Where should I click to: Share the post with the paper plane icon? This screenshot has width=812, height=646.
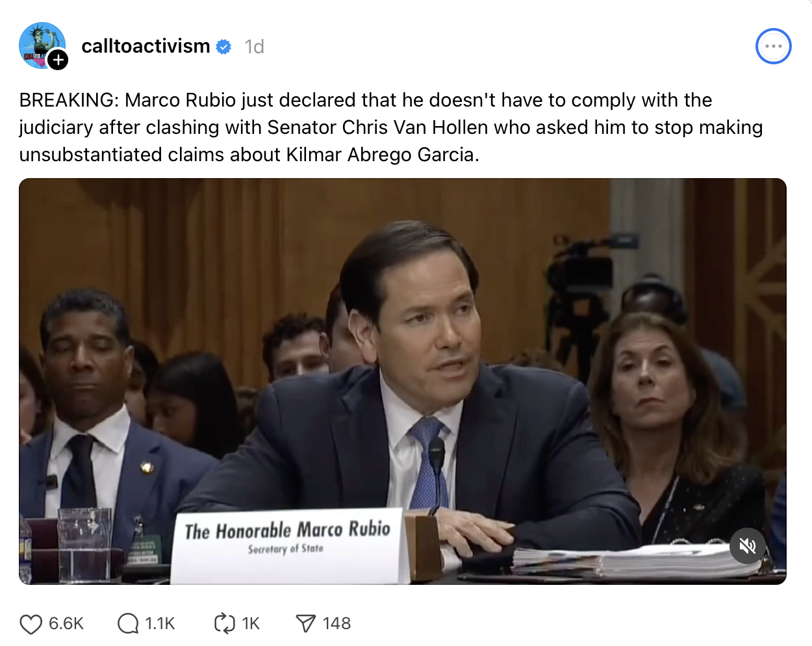[x=305, y=624]
